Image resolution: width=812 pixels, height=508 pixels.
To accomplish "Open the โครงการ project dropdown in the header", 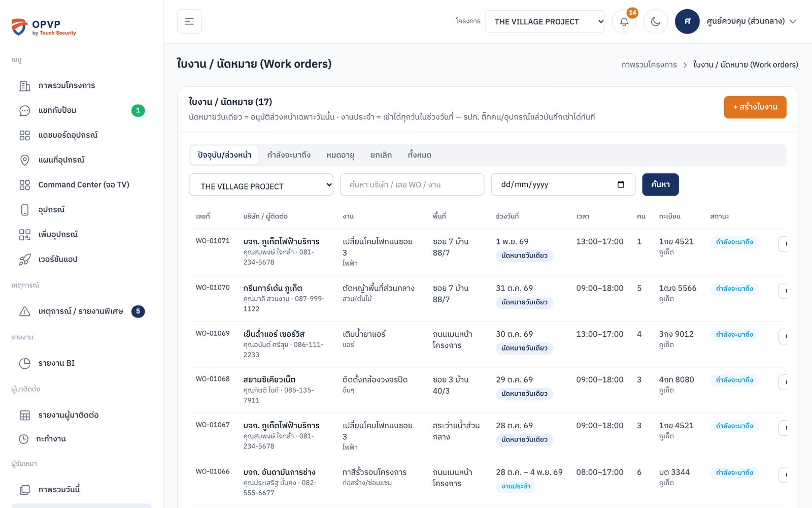I will [545, 21].
